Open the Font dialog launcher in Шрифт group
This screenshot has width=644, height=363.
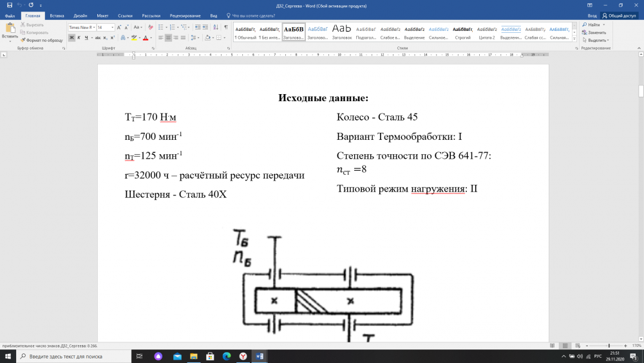coord(153,48)
